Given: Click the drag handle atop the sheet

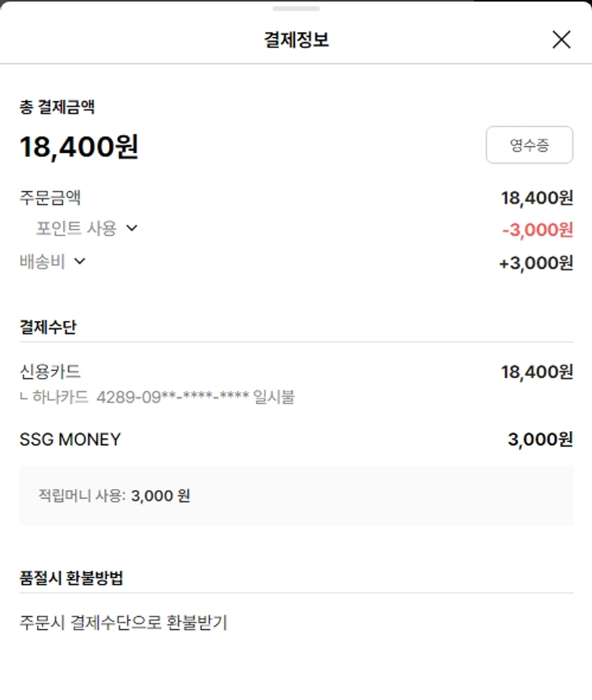Looking at the screenshot, I should [x=296, y=9].
